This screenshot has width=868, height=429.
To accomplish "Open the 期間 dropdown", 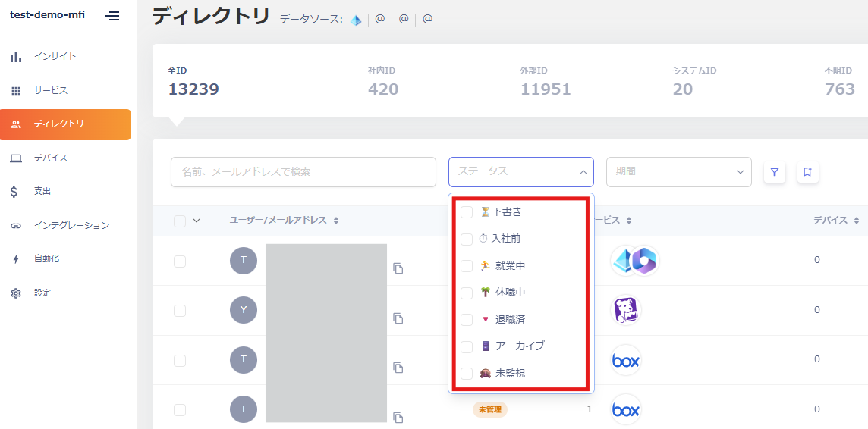I will click(x=678, y=172).
